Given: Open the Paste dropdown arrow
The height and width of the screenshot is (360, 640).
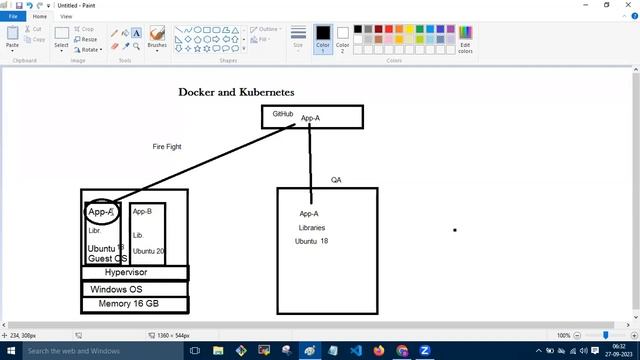Looking at the screenshot, I should click(12, 51).
